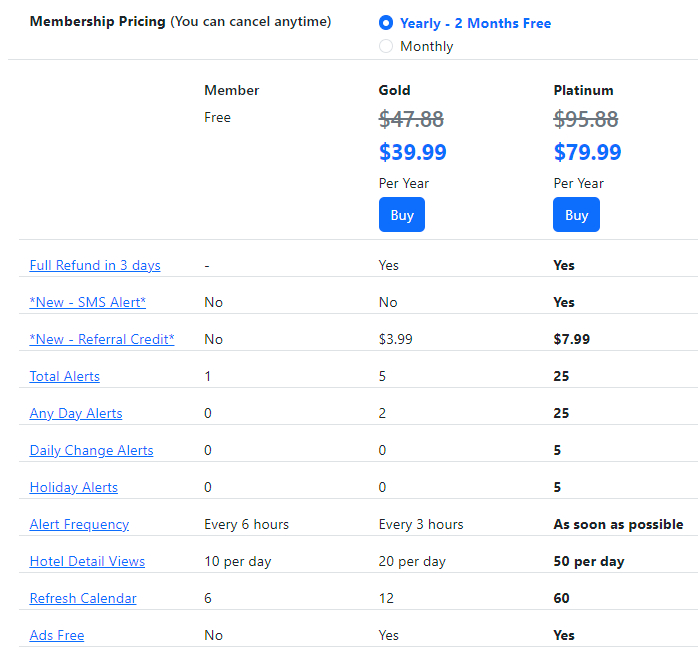
Task: Click the Free price under Member
Action: click(x=217, y=118)
